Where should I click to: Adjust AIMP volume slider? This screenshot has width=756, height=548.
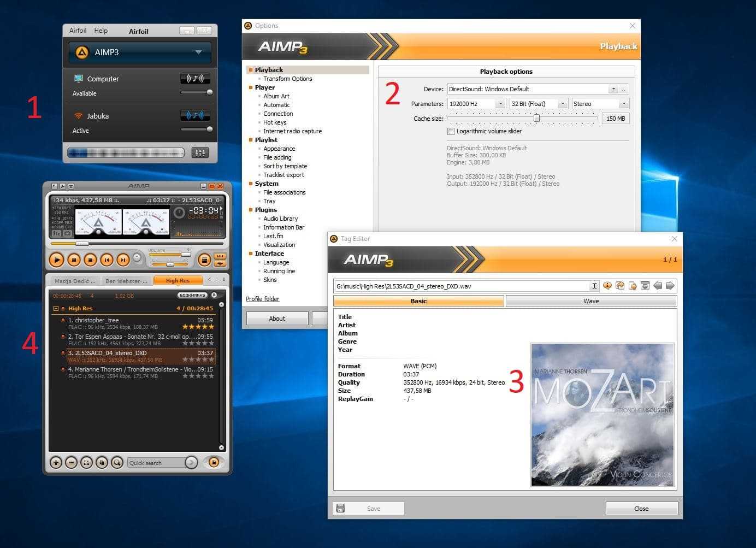(x=186, y=255)
